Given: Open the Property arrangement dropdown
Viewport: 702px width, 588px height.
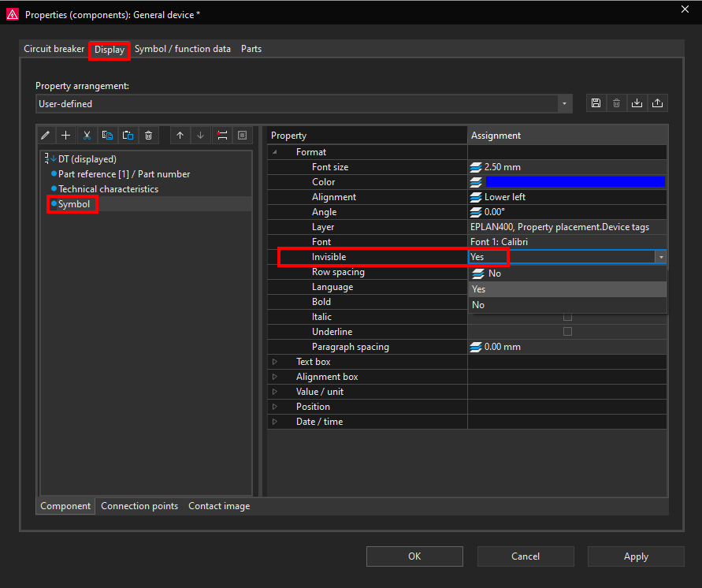Looking at the screenshot, I should (x=564, y=103).
